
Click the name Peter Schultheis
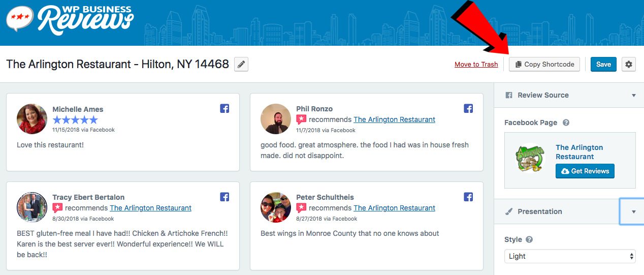point(325,197)
